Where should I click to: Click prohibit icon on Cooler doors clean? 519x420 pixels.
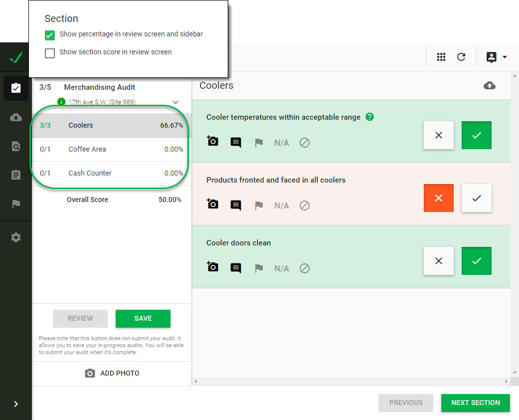pyautogui.click(x=305, y=269)
